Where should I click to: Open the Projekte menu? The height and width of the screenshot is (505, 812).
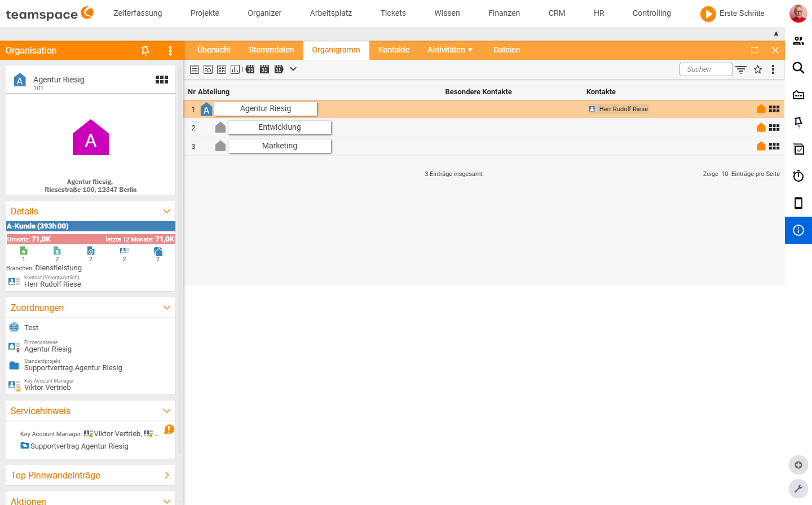[205, 13]
